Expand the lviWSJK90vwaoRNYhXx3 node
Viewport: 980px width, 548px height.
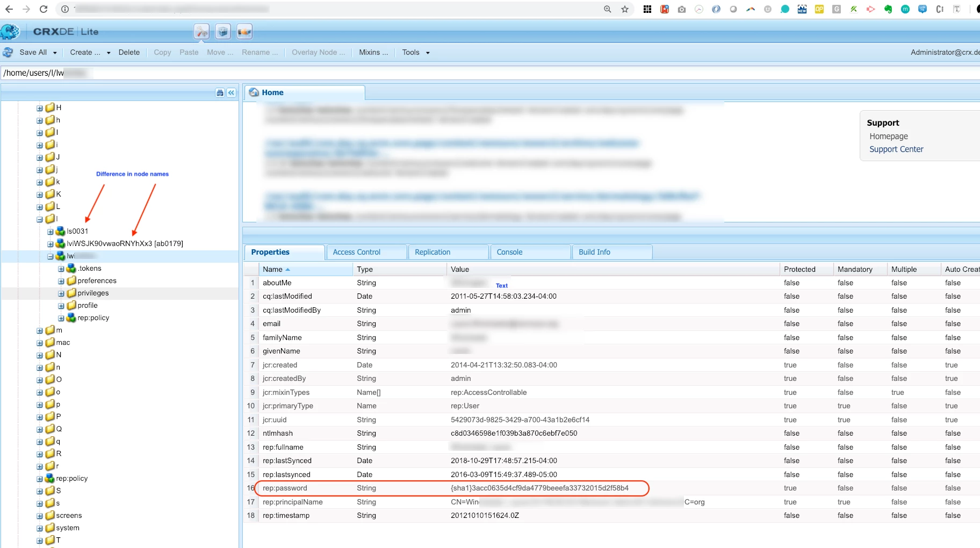coord(51,244)
